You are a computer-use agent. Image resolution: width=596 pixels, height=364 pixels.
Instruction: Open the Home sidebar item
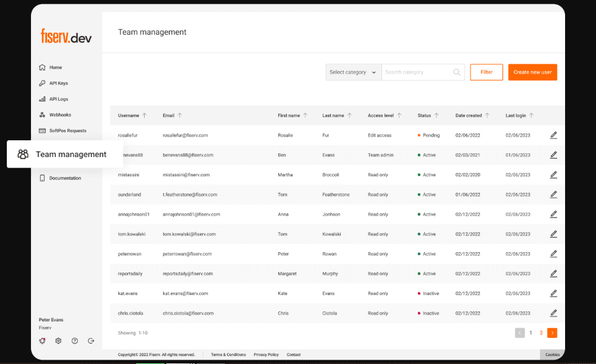[50, 67]
